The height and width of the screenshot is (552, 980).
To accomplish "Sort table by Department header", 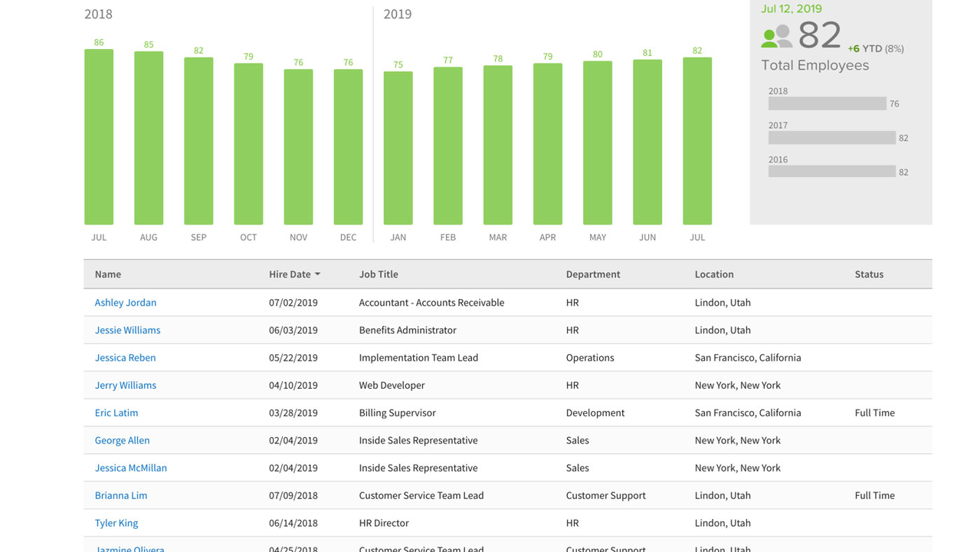I will click(593, 274).
